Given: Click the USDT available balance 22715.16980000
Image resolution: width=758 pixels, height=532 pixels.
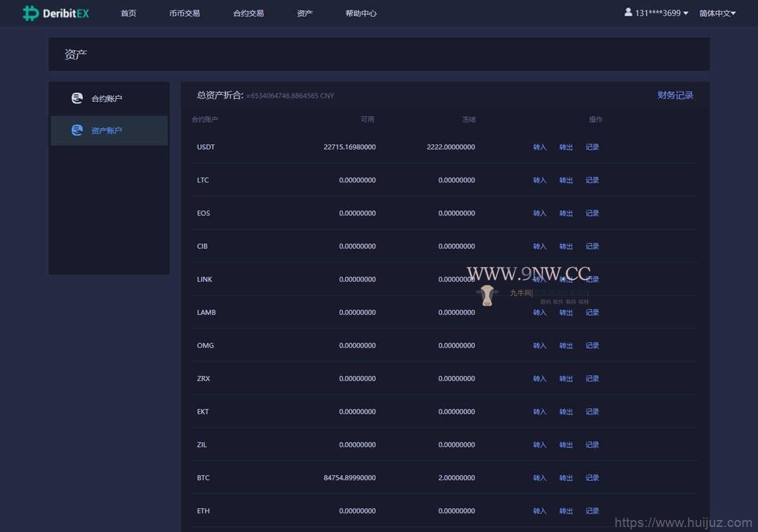Looking at the screenshot, I should [349, 147].
